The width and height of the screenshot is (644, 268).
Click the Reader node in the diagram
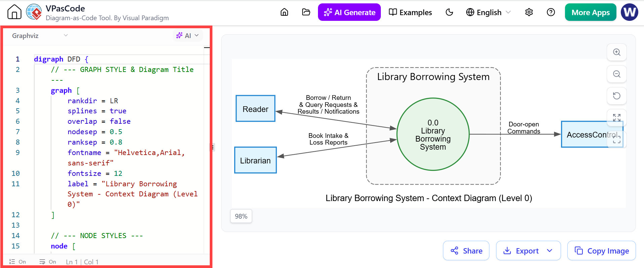(x=255, y=109)
